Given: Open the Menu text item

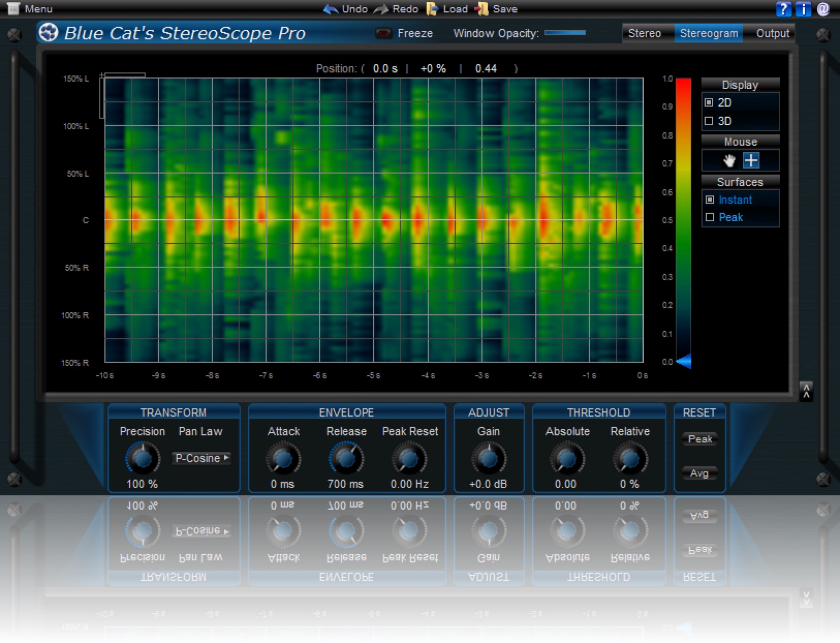Looking at the screenshot, I should click(38, 9).
